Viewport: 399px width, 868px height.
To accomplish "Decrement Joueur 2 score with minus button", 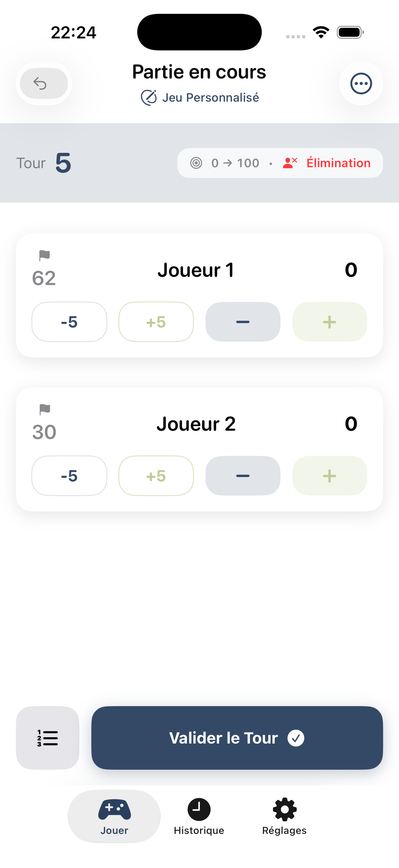I will (243, 476).
